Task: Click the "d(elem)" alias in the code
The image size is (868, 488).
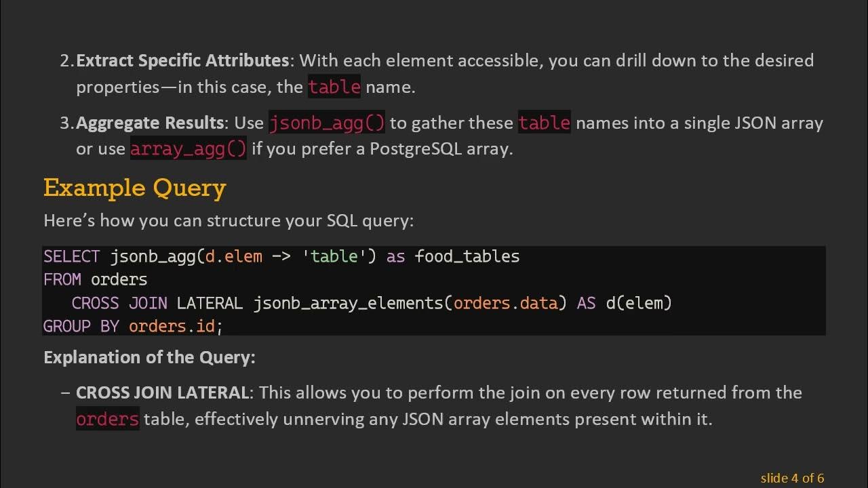Action: point(639,303)
